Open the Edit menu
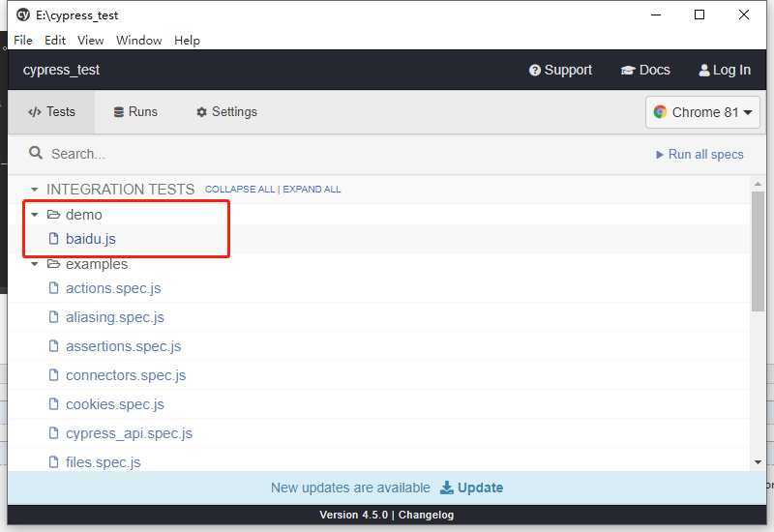Viewport: 774px width, 532px height. pyautogui.click(x=55, y=41)
